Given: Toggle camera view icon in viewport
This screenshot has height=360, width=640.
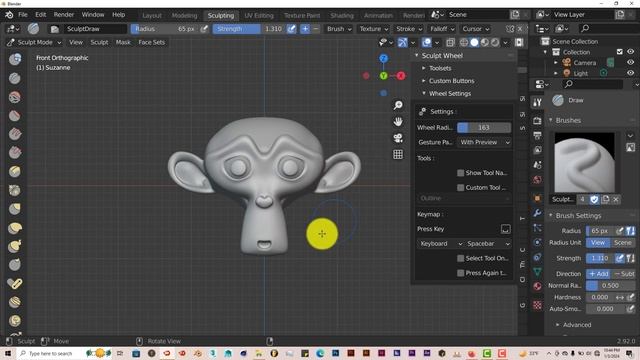Looking at the screenshot, I should (398, 138).
